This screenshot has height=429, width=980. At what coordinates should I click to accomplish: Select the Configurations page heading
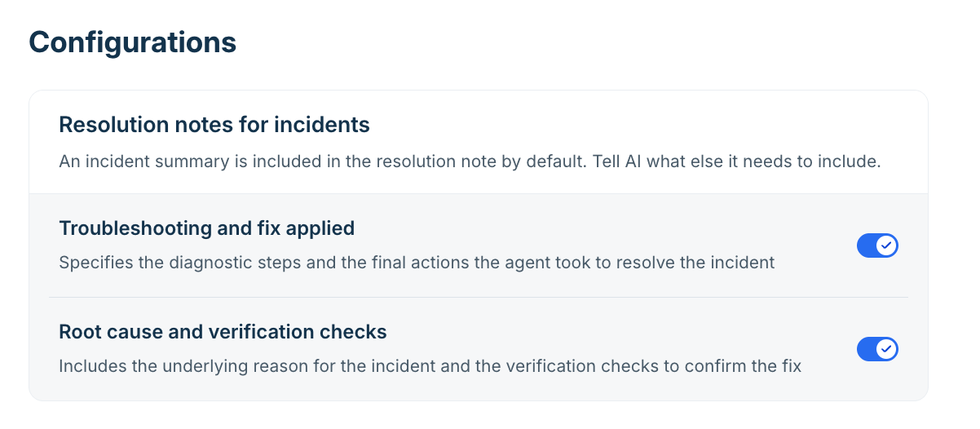tap(133, 42)
